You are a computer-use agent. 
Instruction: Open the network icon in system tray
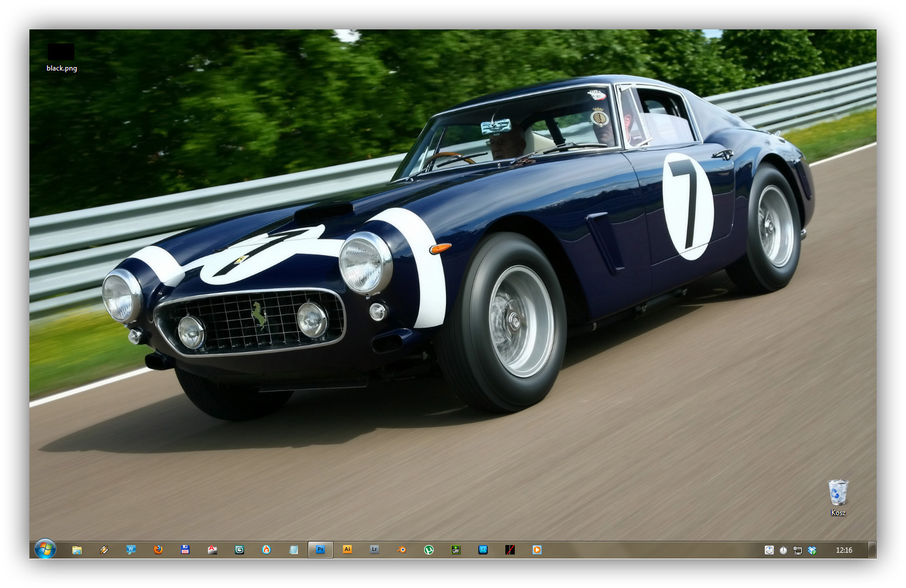tap(798, 550)
